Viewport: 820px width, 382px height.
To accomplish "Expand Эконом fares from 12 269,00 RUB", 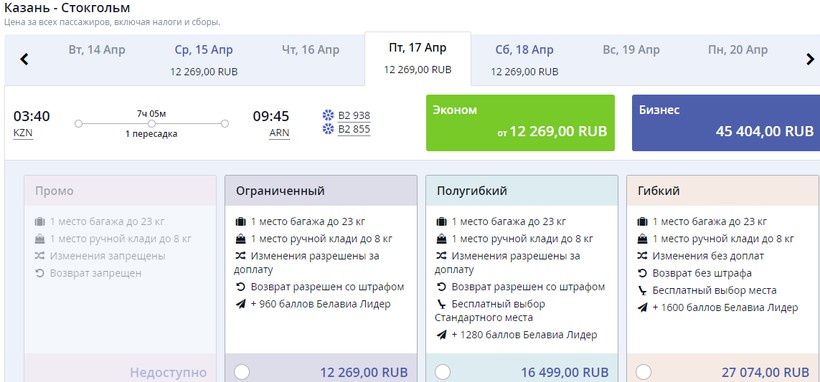I will [520, 123].
